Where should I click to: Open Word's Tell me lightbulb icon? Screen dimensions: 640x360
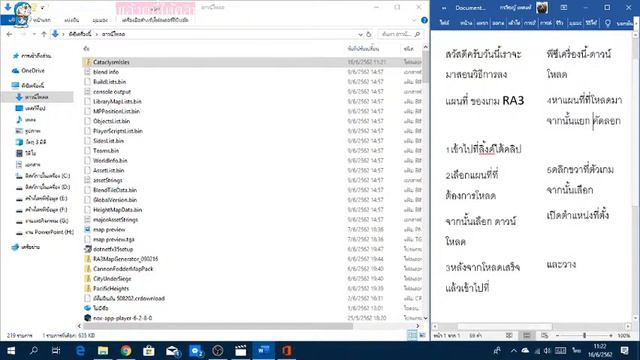click(x=608, y=23)
